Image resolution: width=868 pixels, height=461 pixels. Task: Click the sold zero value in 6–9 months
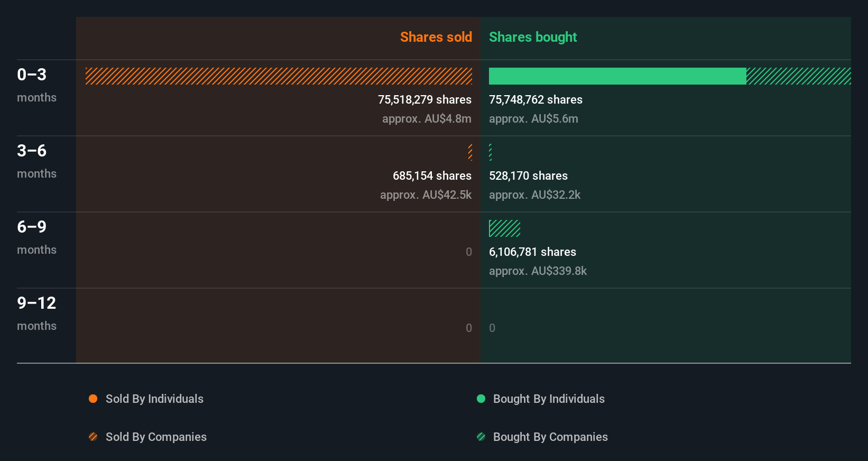coord(469,252)
